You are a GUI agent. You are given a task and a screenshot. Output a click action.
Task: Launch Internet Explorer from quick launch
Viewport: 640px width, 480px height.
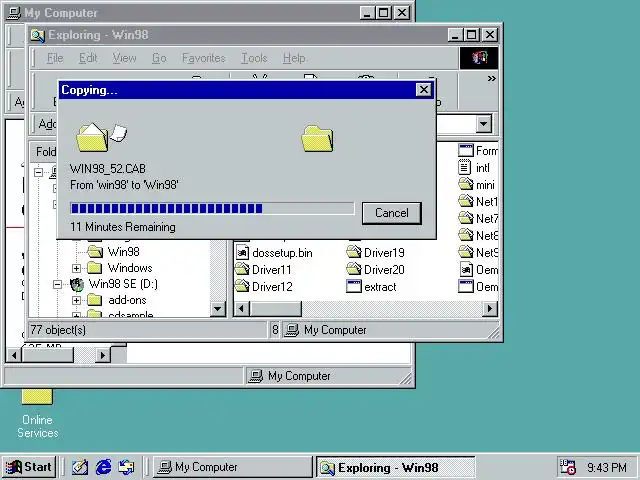[103, 467]
